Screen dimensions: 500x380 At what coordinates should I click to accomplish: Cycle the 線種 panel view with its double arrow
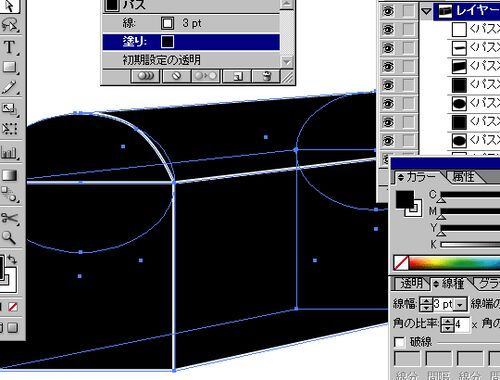click(436, 285)
